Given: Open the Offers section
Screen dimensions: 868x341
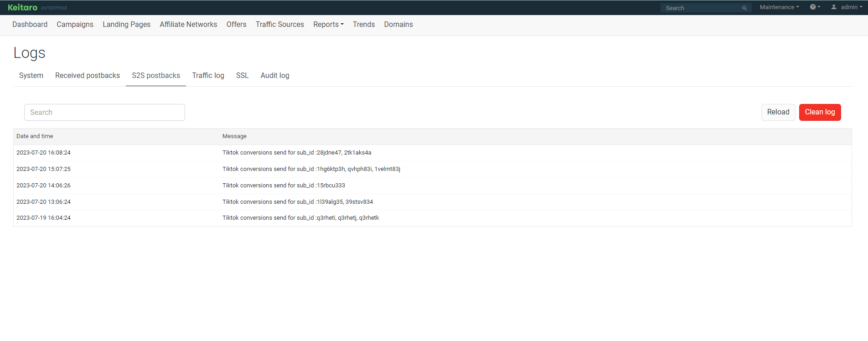Looking at the screenshot, I should [236, 25].
